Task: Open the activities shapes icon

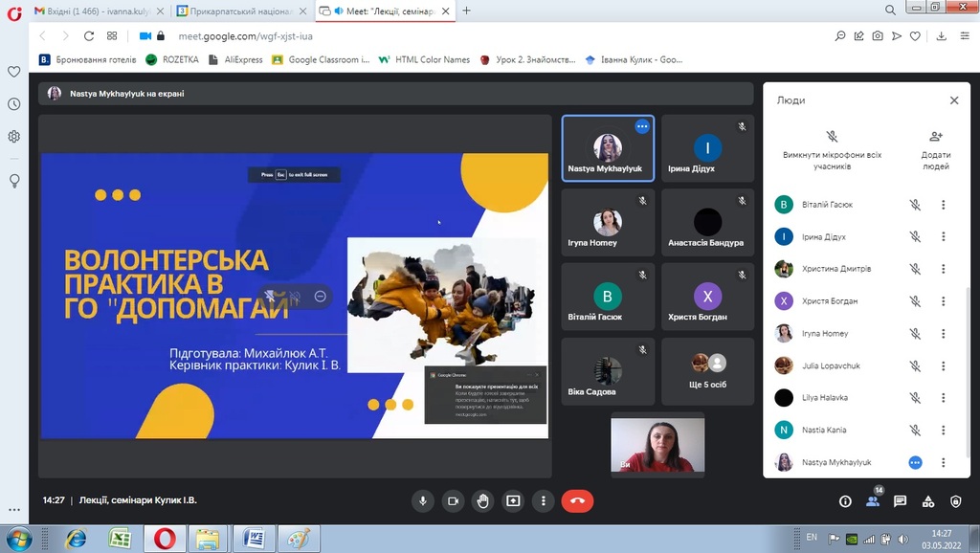Action: tap(927, 501)
